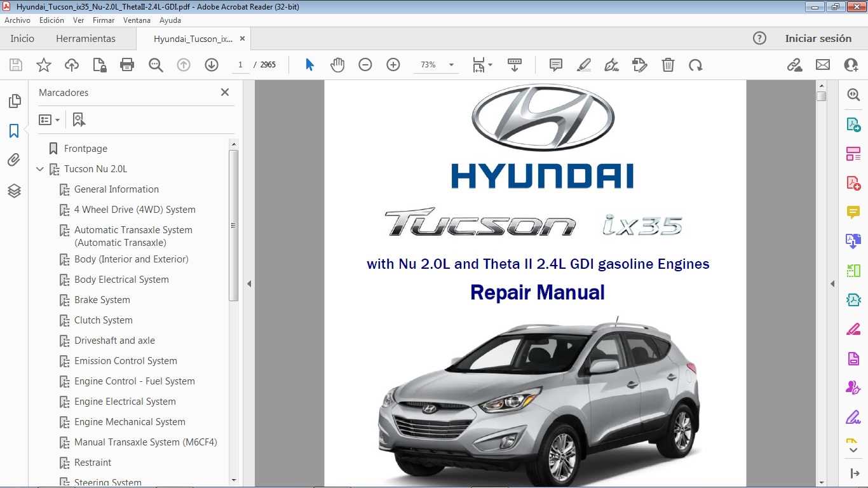Image resolution: width=868 pixels, height=488 pixels.
Task: Open Help question mark icon
Action: [759, 38]
